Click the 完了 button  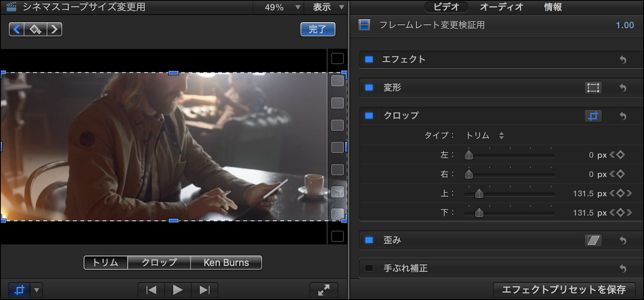318,29
